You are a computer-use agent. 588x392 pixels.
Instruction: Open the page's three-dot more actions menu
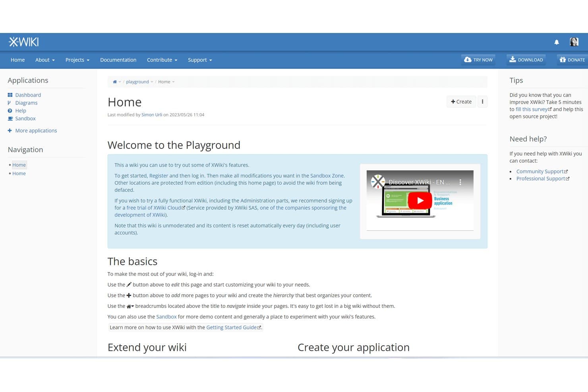pyautogui.click(x=482, y=102)
